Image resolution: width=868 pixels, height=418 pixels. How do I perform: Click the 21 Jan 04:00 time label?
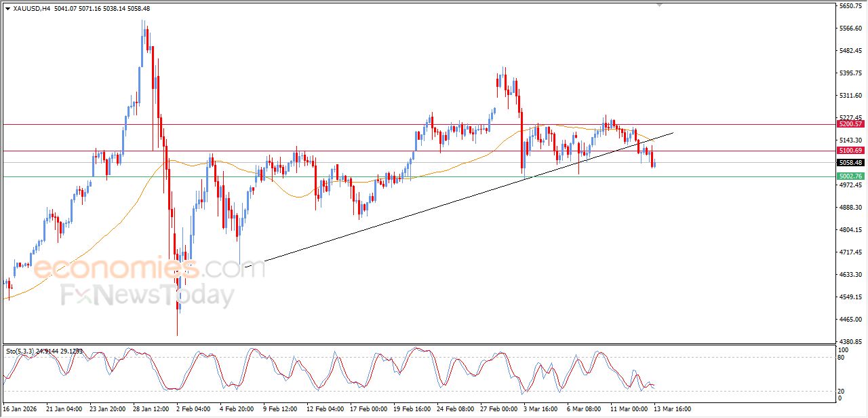point(64,409)
